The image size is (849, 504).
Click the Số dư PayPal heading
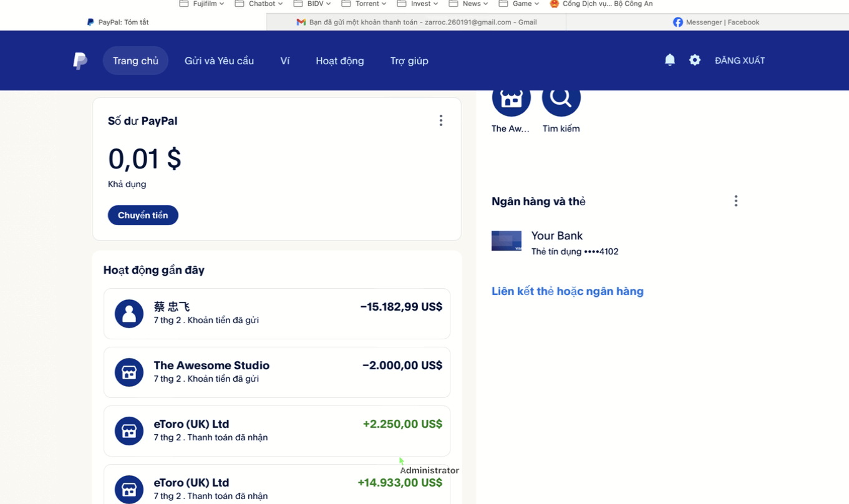(143, 121)
